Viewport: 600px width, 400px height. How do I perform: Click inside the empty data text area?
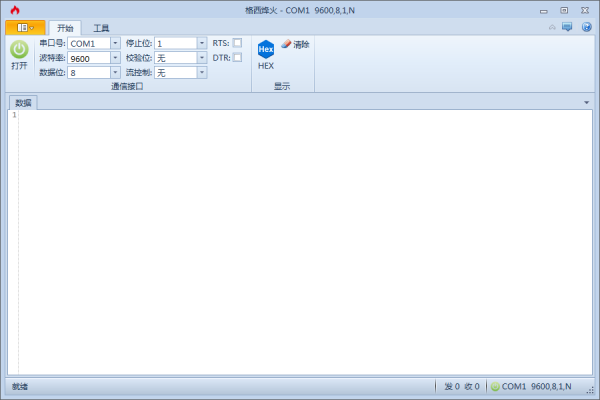[300, 240]
